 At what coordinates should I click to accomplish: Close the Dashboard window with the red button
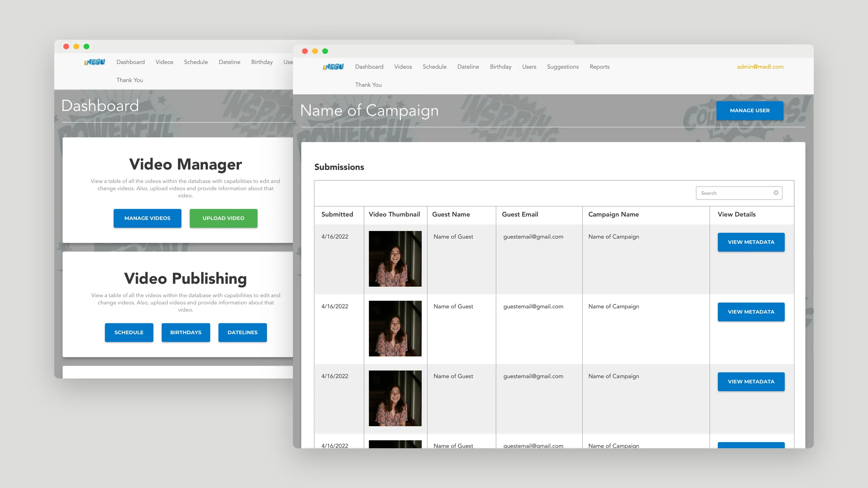pos(66,46)
